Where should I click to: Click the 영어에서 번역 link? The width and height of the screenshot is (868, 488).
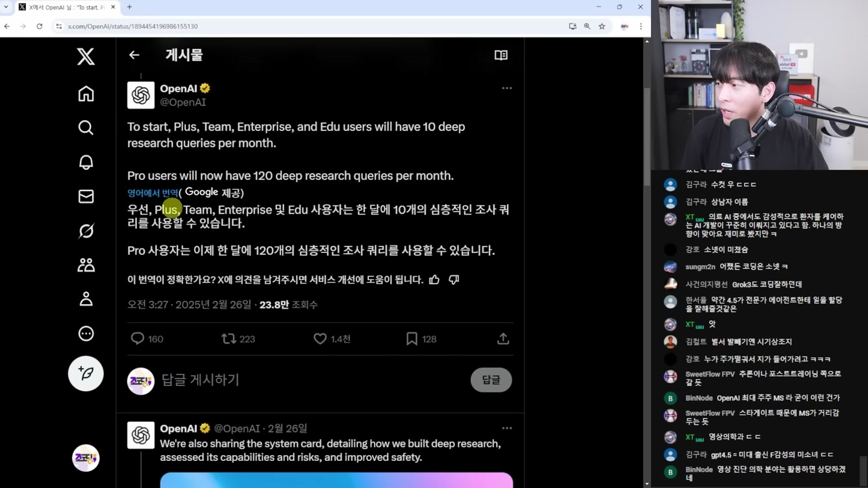click(152, 193)
